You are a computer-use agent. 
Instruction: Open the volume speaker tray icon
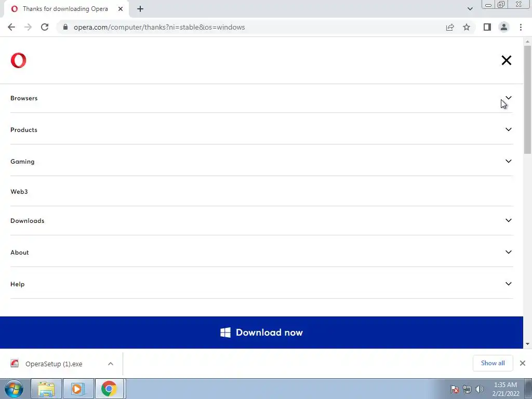(x=479, y=389)
